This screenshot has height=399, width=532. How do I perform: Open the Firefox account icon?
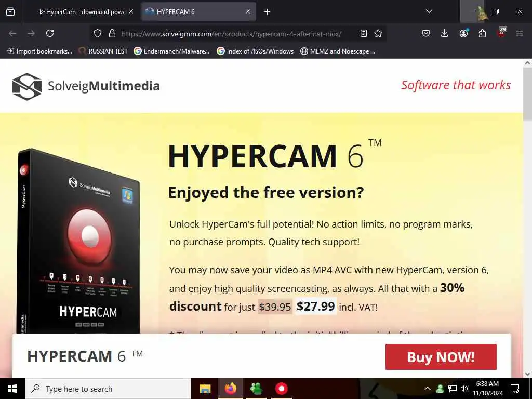pos(463,33)
